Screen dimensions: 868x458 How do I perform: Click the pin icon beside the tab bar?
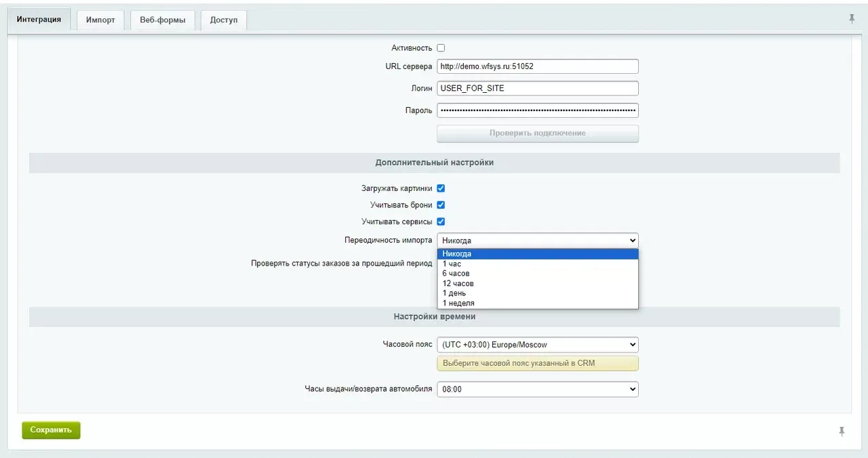(x=852, y=19)
